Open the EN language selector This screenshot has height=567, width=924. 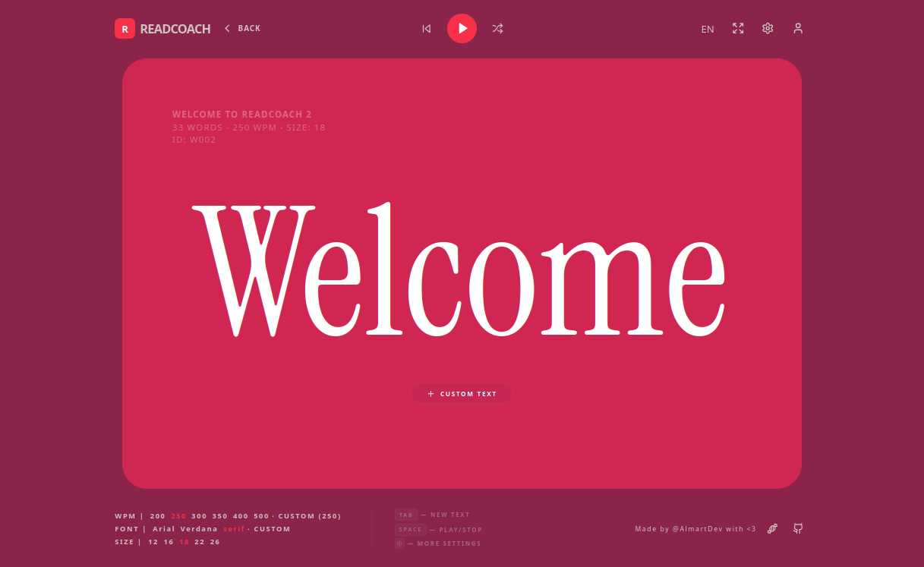pos(708,29)
